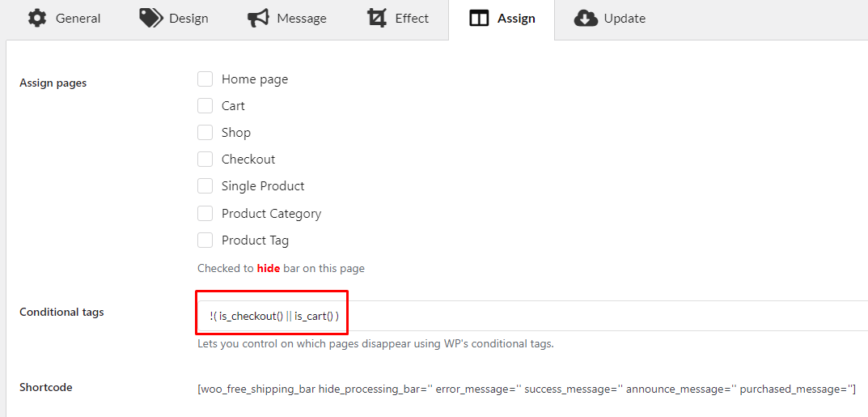Click the columns icon on Assign tab
This screenshot has height=417, width=868.
[479, 19]
